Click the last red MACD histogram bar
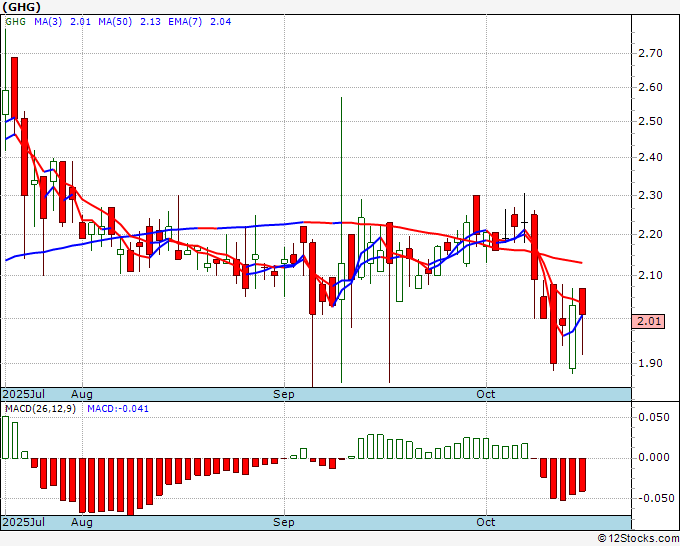Viewport: 680px width, 546px height. [x=582, y=475]
